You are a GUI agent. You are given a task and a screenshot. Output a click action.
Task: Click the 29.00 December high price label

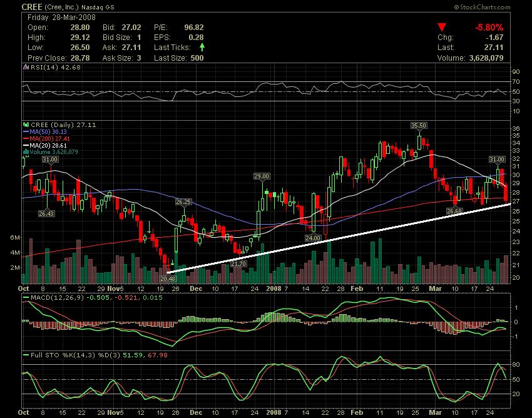262,176
